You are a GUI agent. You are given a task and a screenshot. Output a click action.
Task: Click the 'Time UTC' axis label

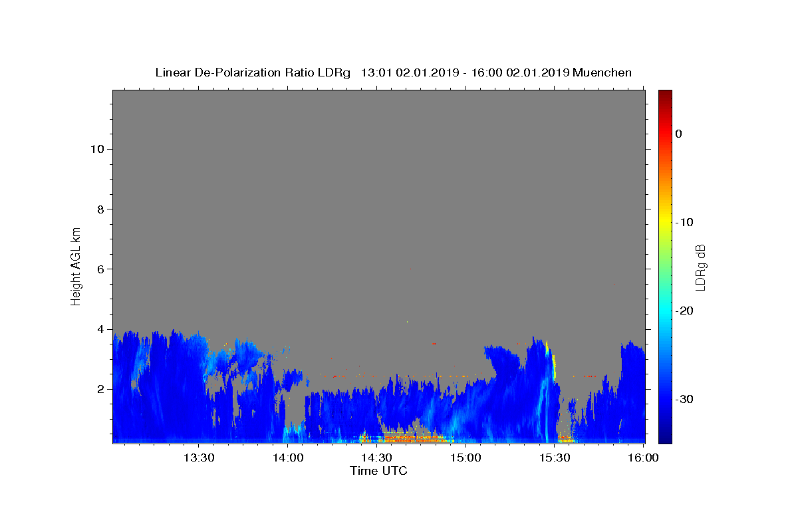point(378,471)
